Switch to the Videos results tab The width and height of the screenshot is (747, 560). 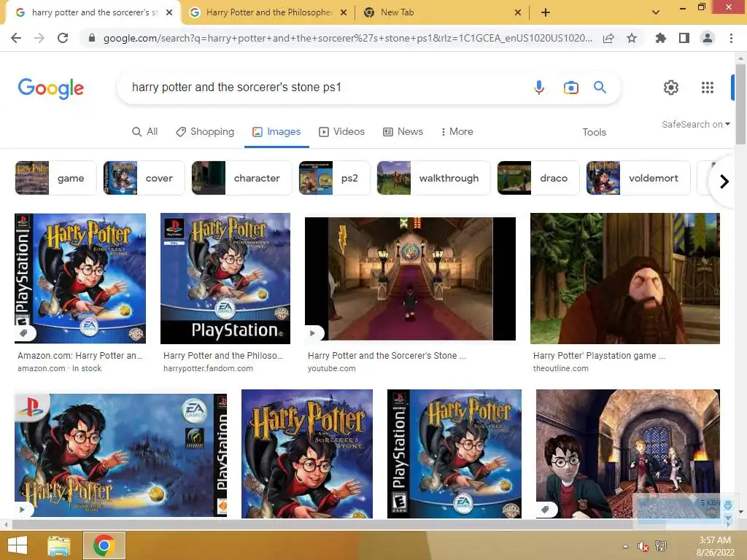tap(341, 131)
